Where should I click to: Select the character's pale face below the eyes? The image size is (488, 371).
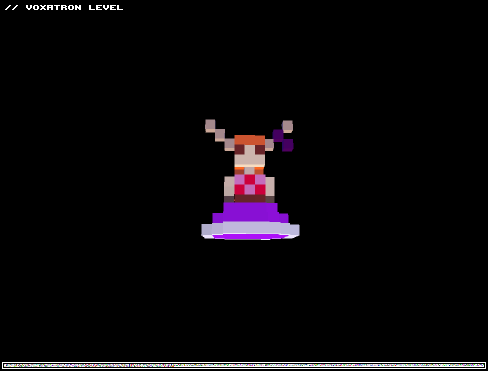250,161
